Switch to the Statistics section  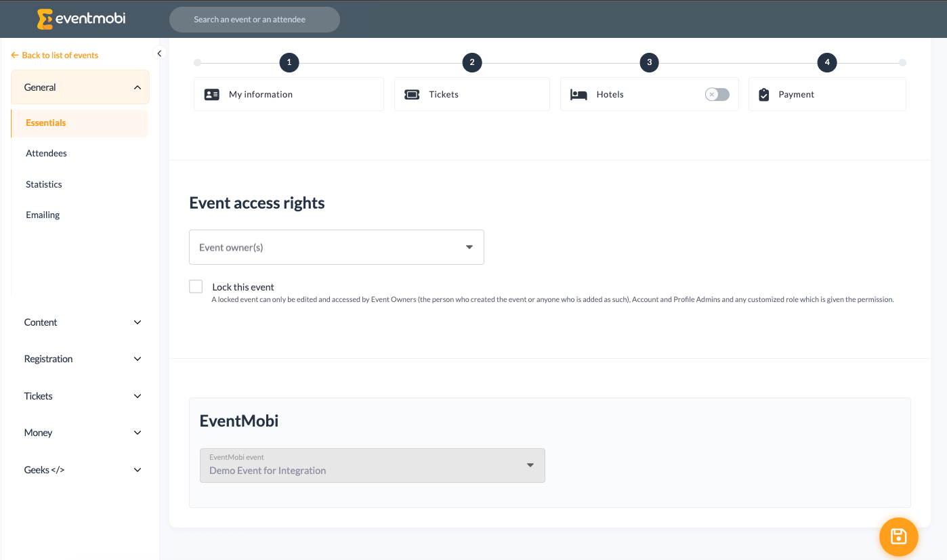[43, 184]
